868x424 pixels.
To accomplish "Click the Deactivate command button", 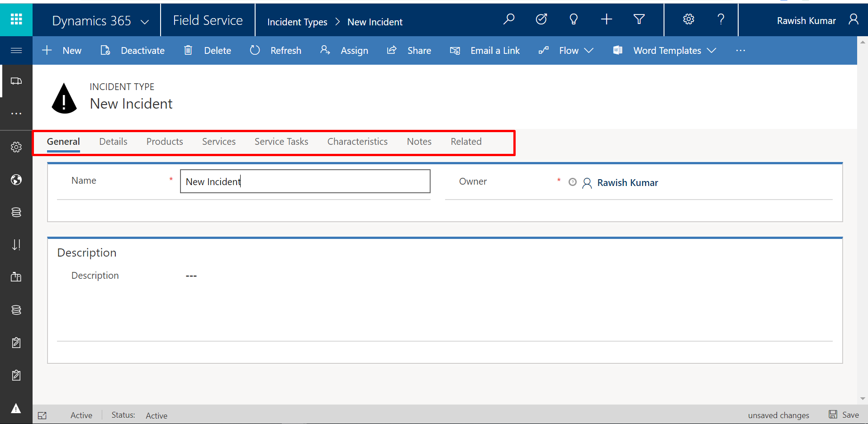I will click(x=133, y=51).
